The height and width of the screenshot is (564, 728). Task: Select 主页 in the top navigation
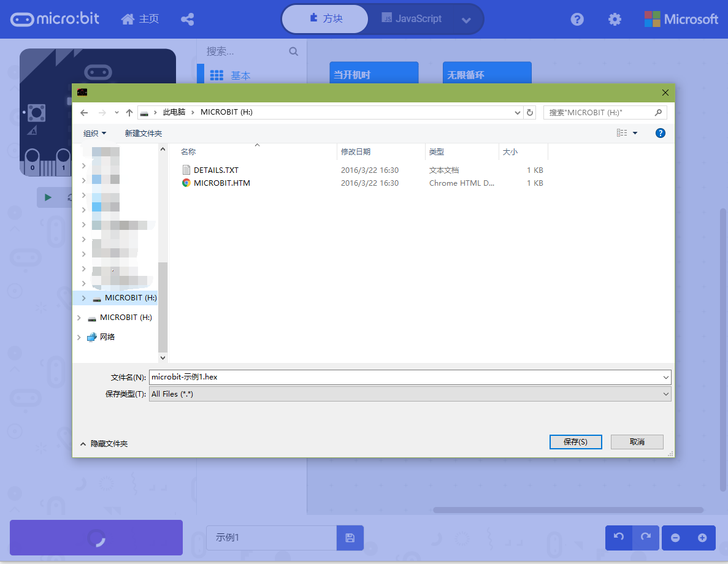140,19
